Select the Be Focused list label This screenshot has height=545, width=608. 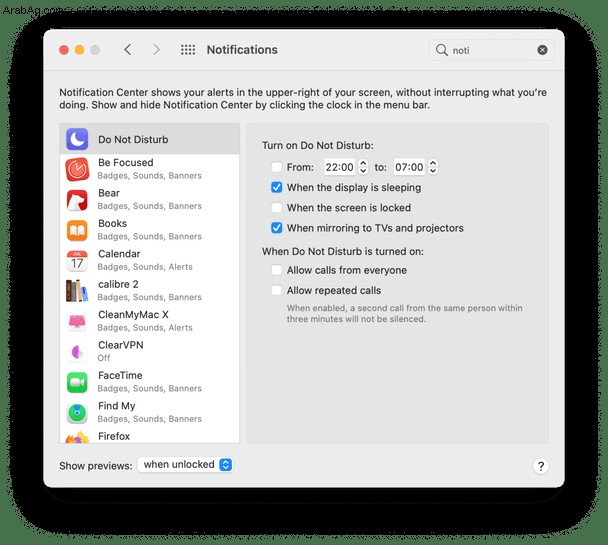126,162
